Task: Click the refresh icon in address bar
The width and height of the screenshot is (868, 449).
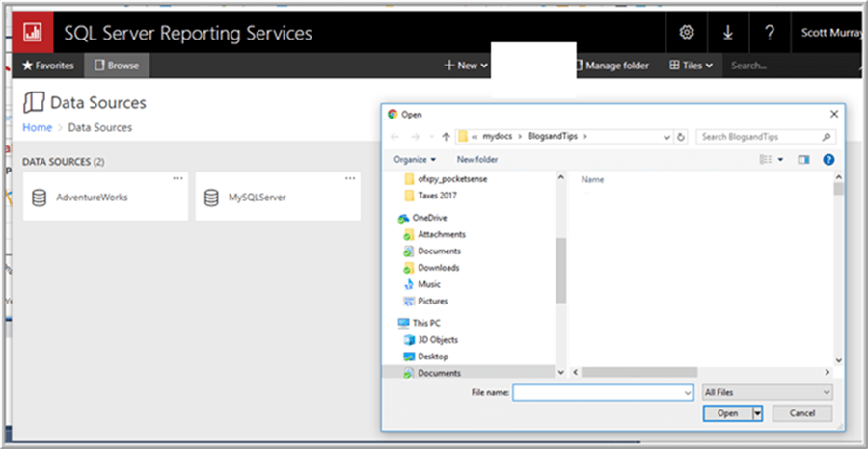Action: click(682, 137)
